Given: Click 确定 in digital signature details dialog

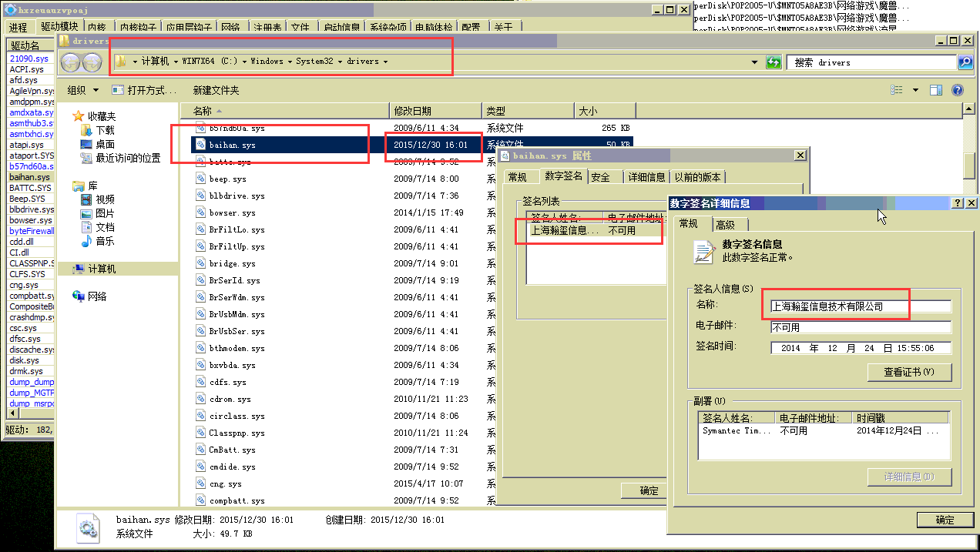Looking at the screenshot, I should point(945,520).
